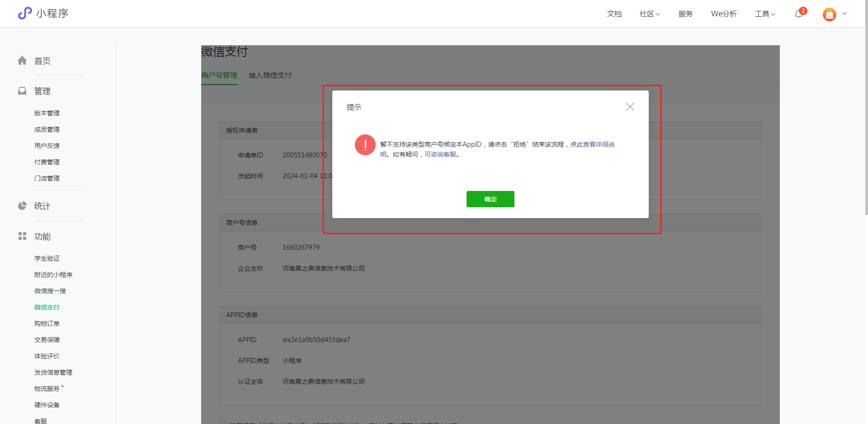Open 附近的小程序 in sidebar

click(x=53, y=275)
